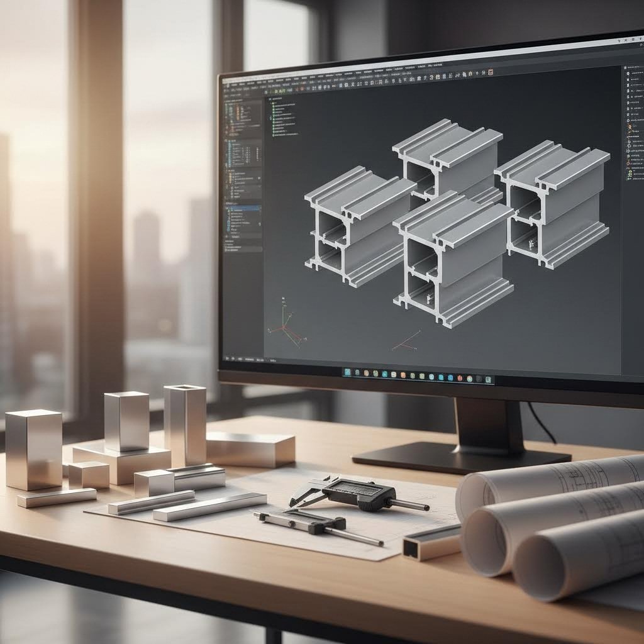Open the highlighted teal icon at dock's left end
This screenshot has width=644, height=644.
[347, 372]
